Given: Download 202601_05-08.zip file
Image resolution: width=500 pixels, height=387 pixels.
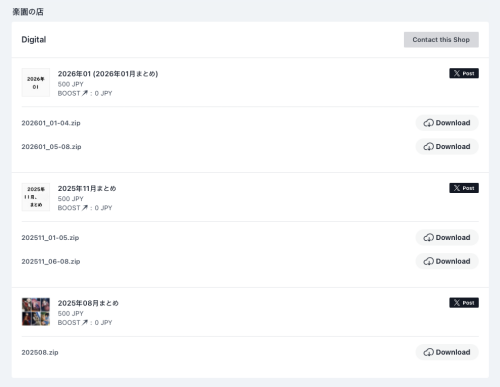Looking at the screenshot, I should pyautogui.click(x=447, y=147).
